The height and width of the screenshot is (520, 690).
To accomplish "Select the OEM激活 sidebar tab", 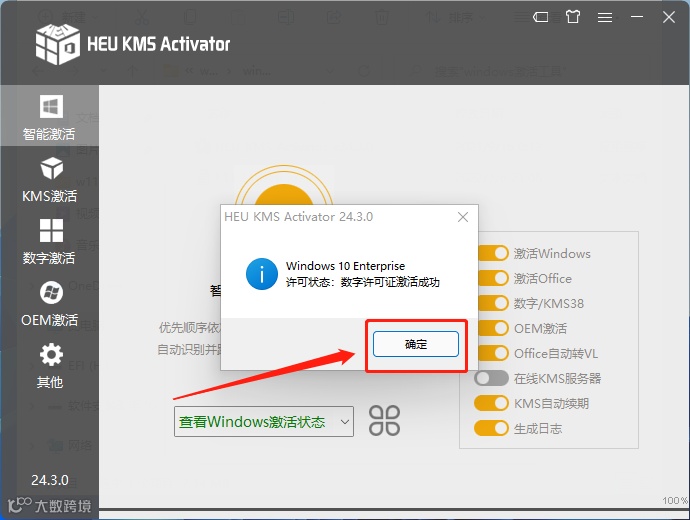I will tap(49, 304).
